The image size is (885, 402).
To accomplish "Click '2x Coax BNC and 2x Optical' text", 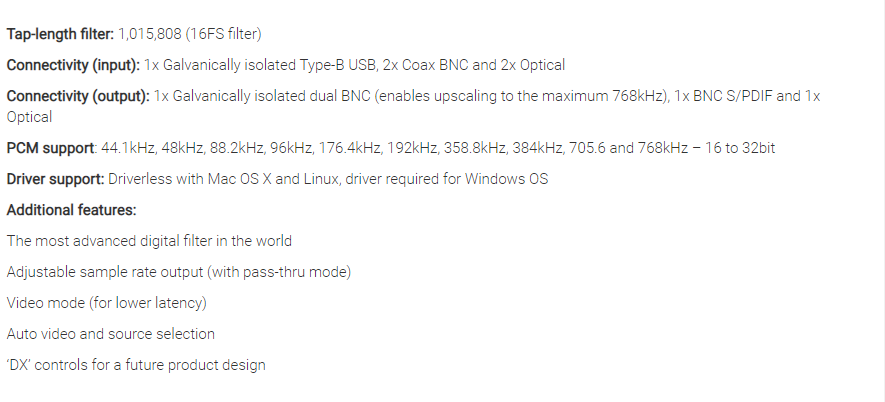I will 470,65.
